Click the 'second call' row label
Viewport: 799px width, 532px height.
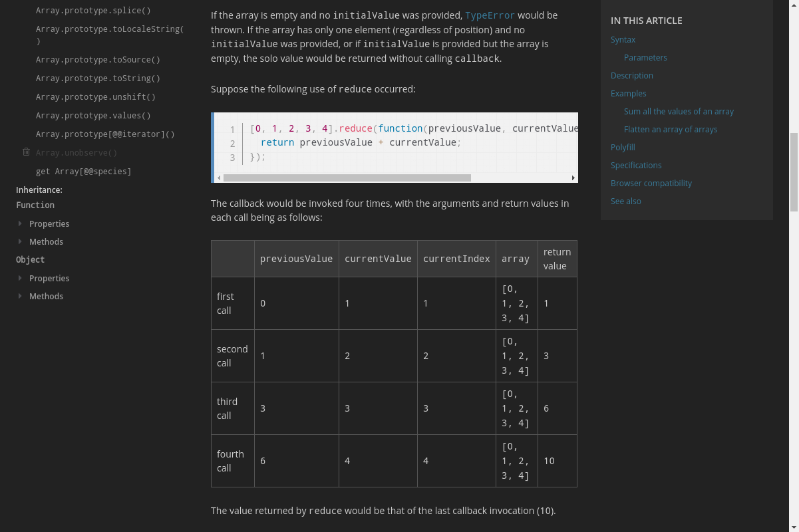pyautogui.click(x=232, y=356)
